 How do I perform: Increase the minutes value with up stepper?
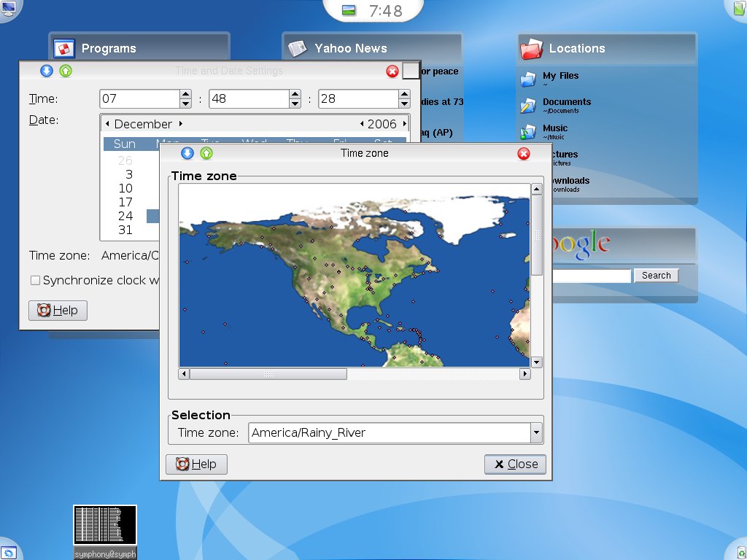[x=295, y=94]
